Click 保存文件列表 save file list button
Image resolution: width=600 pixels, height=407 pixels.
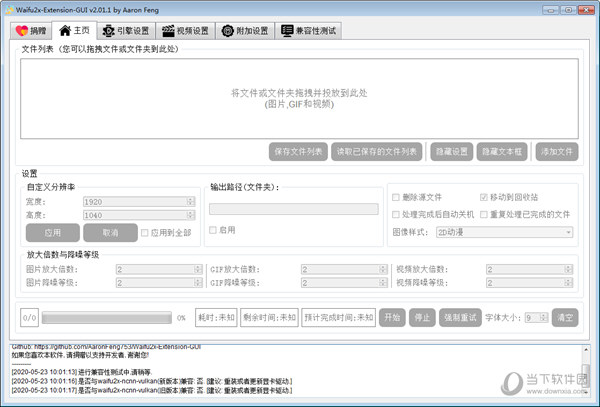click(298, 152)
